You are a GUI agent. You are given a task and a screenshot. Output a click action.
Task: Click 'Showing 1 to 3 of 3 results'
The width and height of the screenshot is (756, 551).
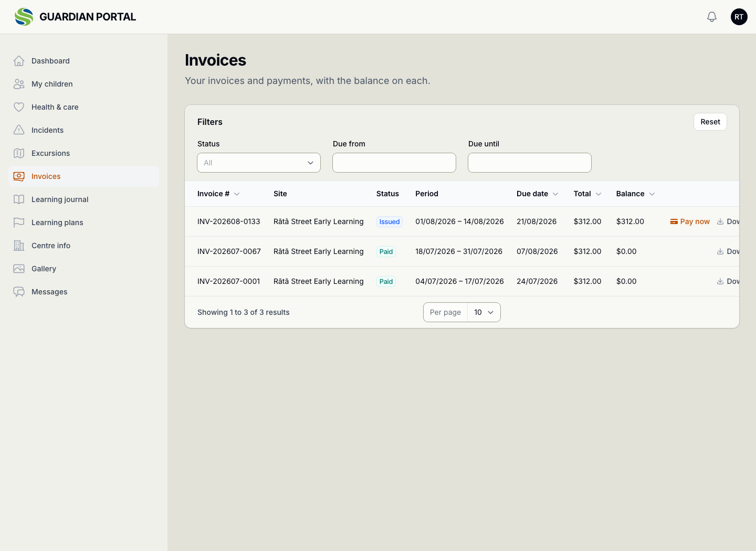[x=244, y=312]
